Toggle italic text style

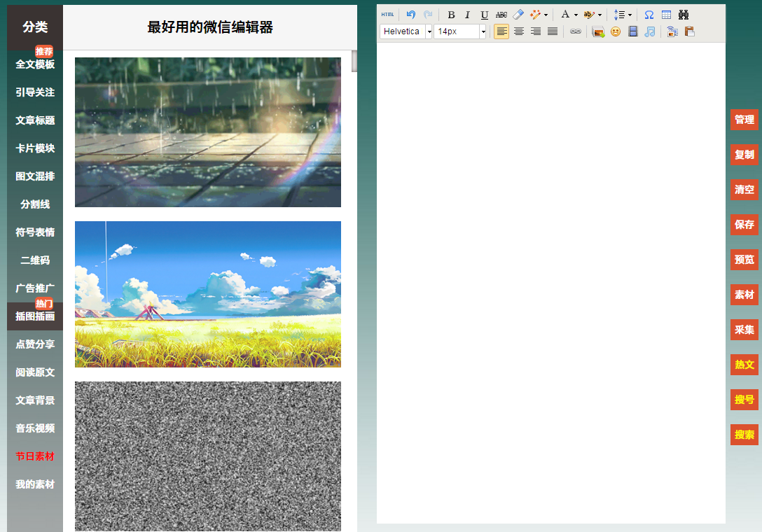coord(467,15)
